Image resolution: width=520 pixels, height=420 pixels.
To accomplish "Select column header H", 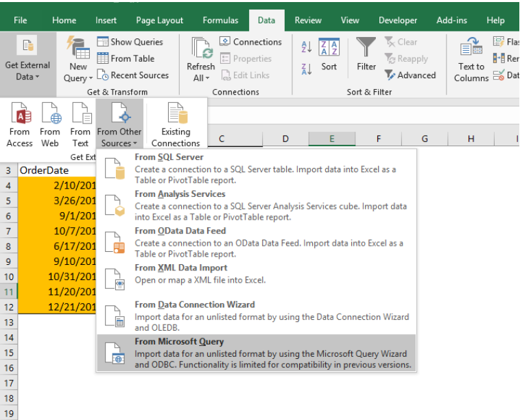I will click(x=471, y=139).
